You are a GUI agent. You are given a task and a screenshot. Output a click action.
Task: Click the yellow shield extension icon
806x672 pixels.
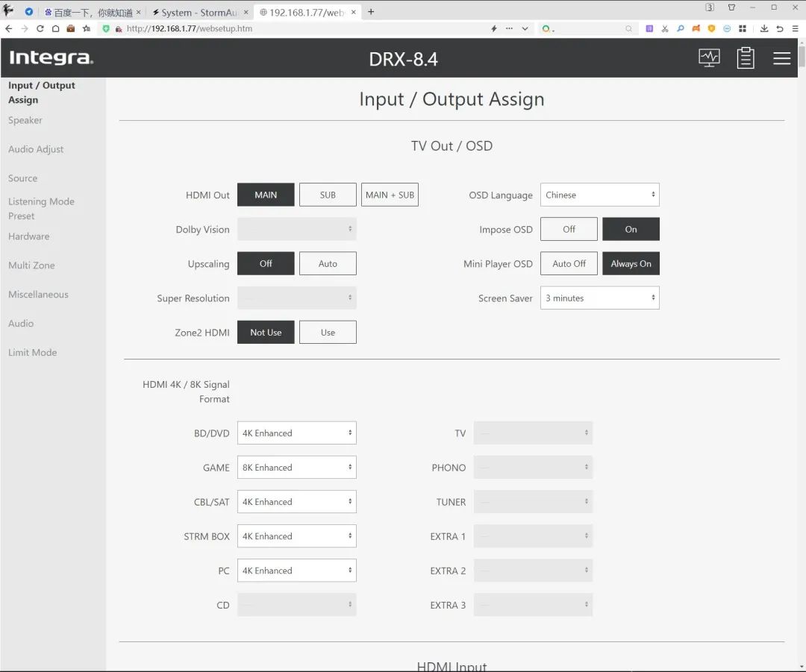click(x=711, y=29)
